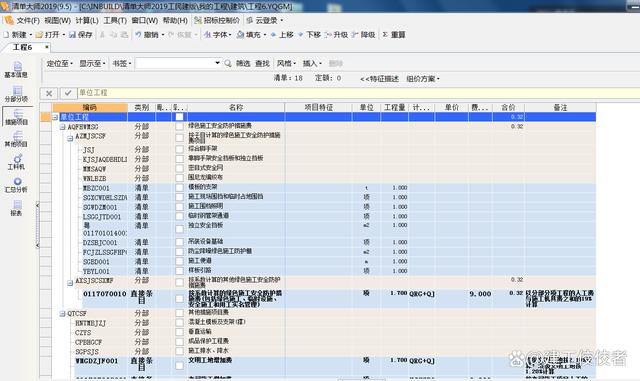Viewport: 640px width, 381px height.
Task: Open the 书签 dropdown
Action: 122,63
